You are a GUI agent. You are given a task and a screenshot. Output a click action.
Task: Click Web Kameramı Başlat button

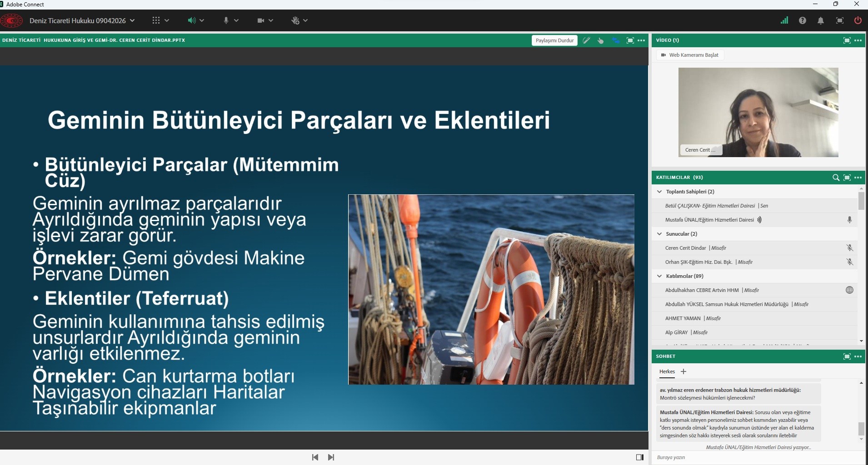click(x=690, y=55)
